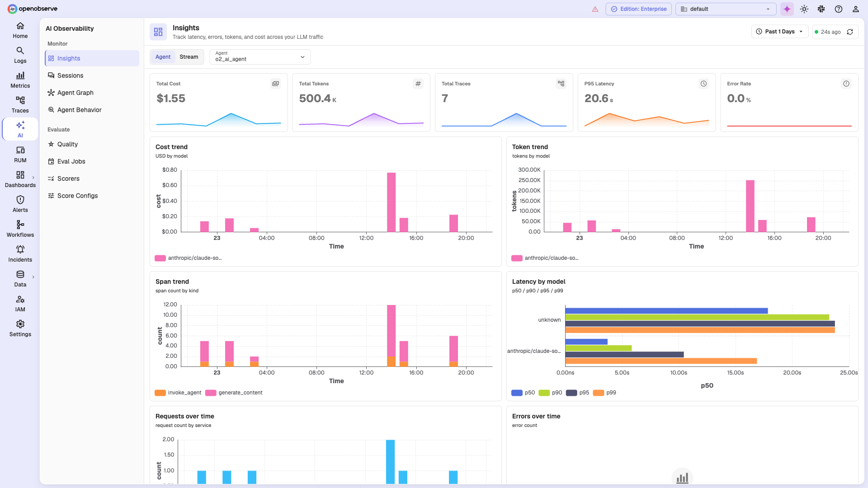Click the openobserve logo

point(33,9)
